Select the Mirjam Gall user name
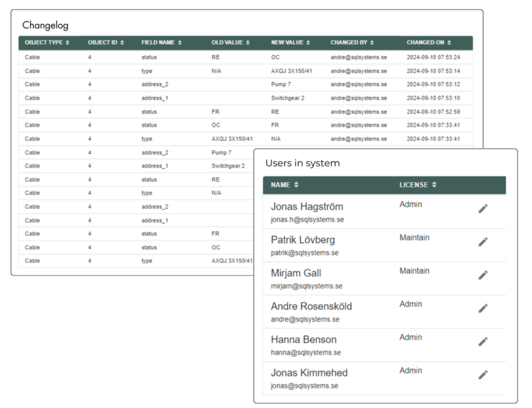Image resolution: width=532 pixels, height=408 pixels. (x=296, y=273)
